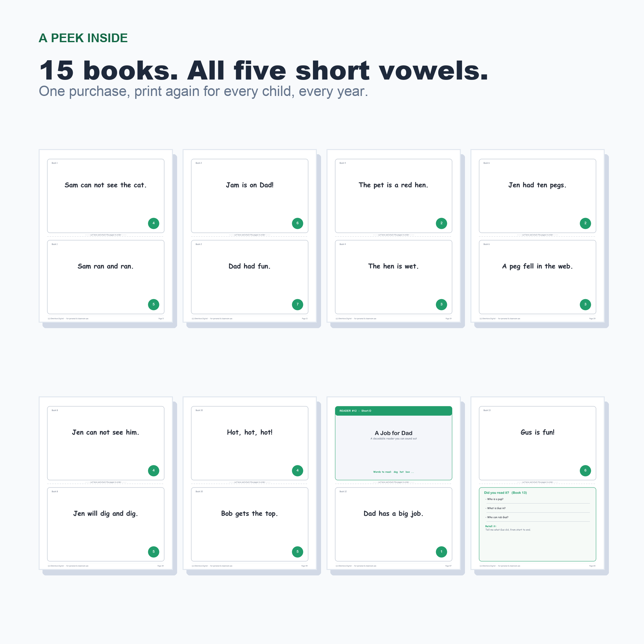Click the page 2 badge beside 'Jen had ten pegs.'
644x644 pixels.
click(586, 223)
